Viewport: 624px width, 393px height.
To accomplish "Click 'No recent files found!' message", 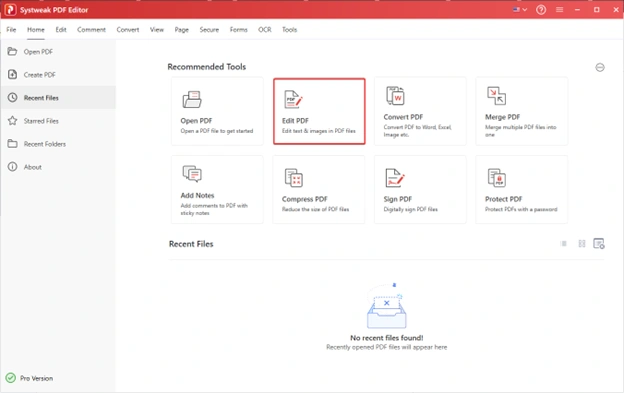I will [x=386, y=338].
